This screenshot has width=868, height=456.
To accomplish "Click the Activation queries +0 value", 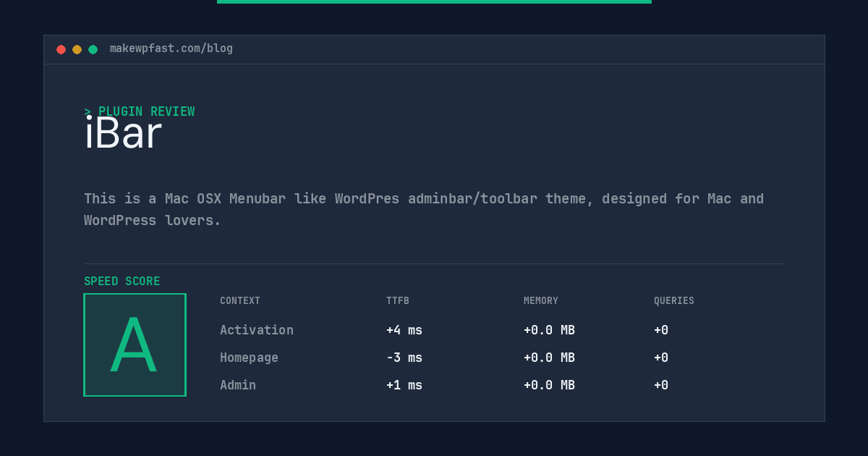I will tap(661, 330).
